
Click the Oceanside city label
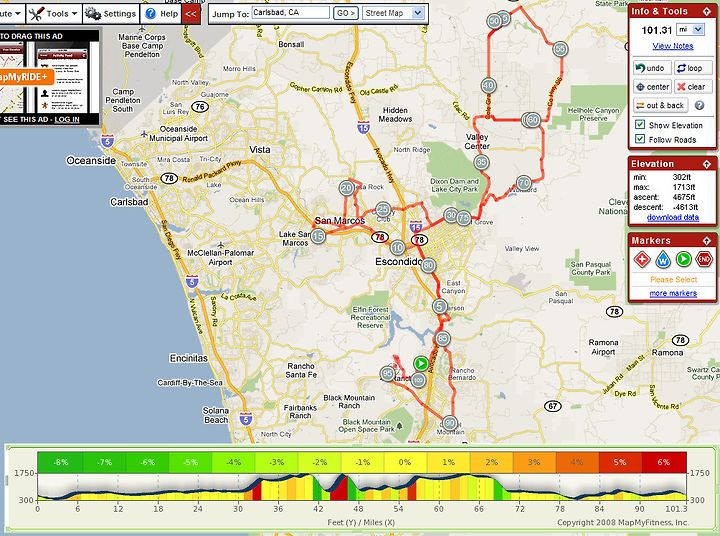(91, 161)
